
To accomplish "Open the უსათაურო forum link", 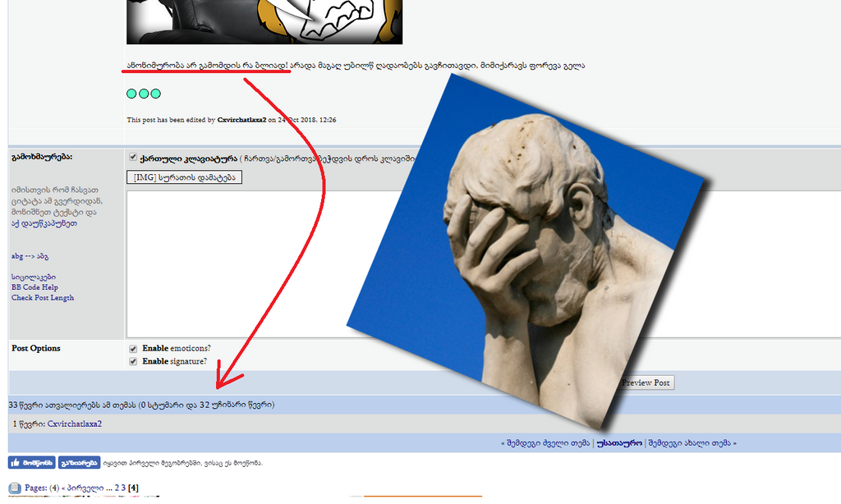I will 619,443.
